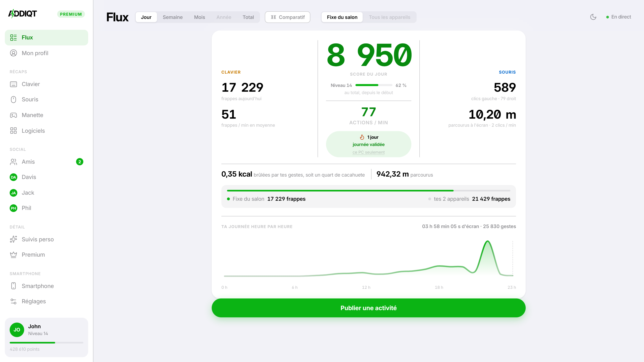Switch to the Total tab

[248, 17]
